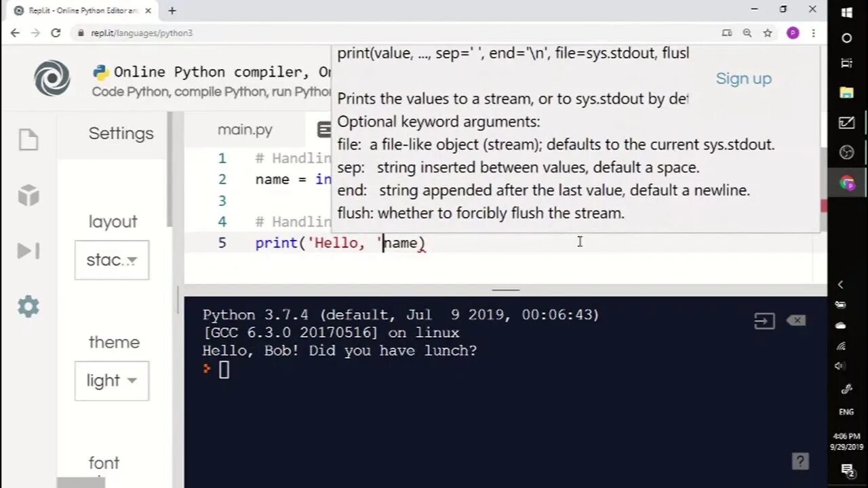Open the help question mark button

pos(800,462)
